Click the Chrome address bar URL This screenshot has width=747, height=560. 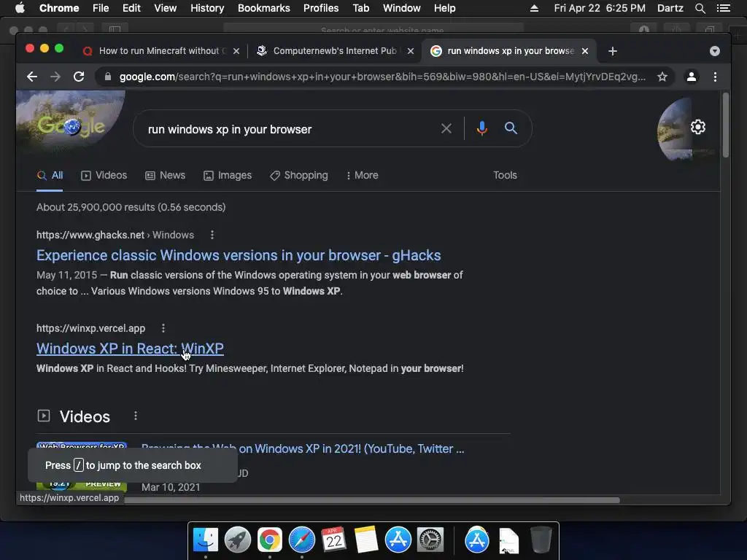382,77
